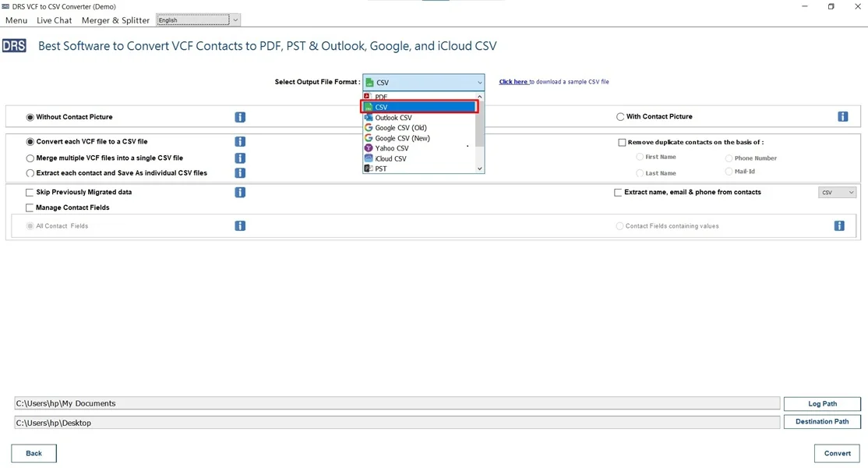Click the DRS logo icon
This screenshot has height=468, width=868.
point(15,45)
